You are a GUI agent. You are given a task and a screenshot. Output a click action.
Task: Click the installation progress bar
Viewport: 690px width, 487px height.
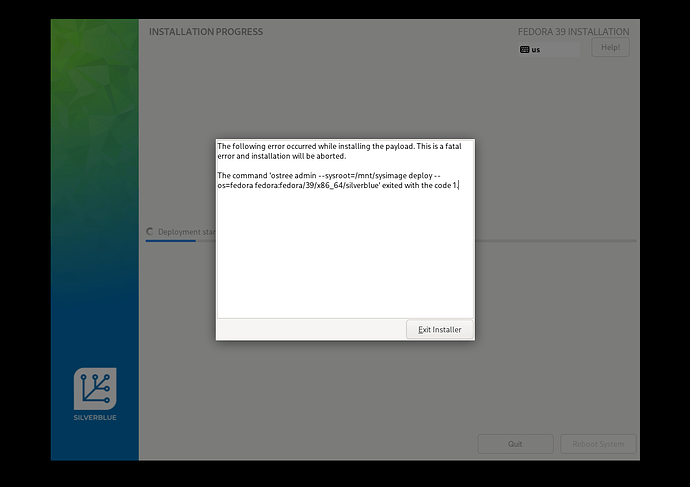pyautogui.click(x=391, y=241)
